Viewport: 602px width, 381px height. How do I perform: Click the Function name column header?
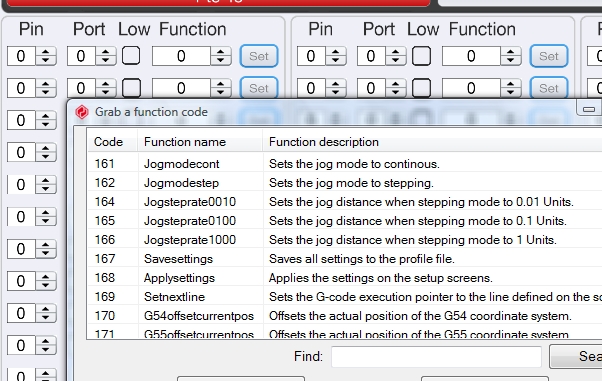point(200,142)
